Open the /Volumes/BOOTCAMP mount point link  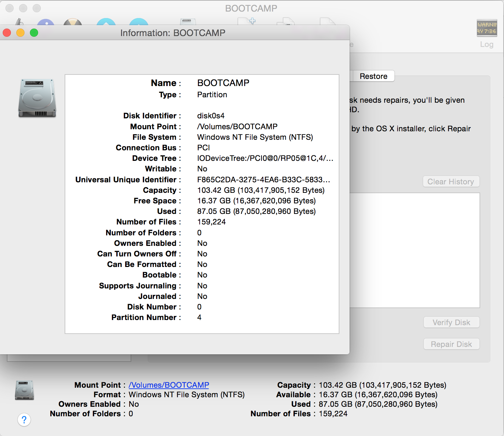point(169,385)
